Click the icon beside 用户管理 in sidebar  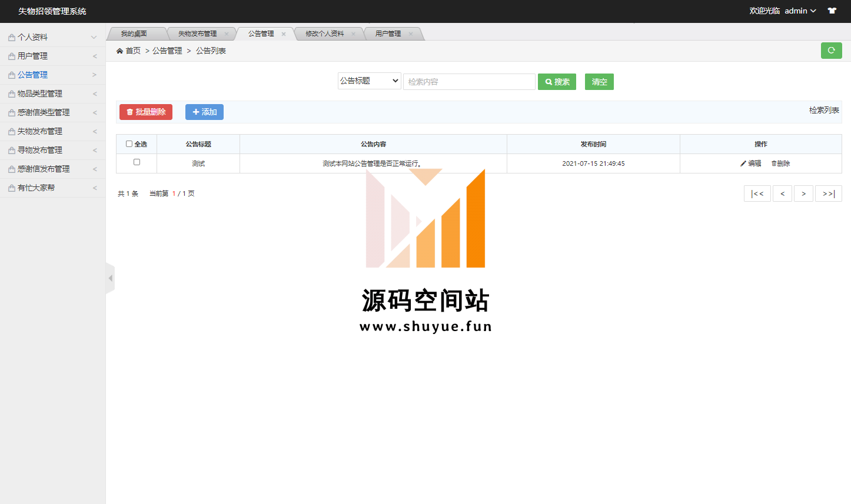(12, 56)
